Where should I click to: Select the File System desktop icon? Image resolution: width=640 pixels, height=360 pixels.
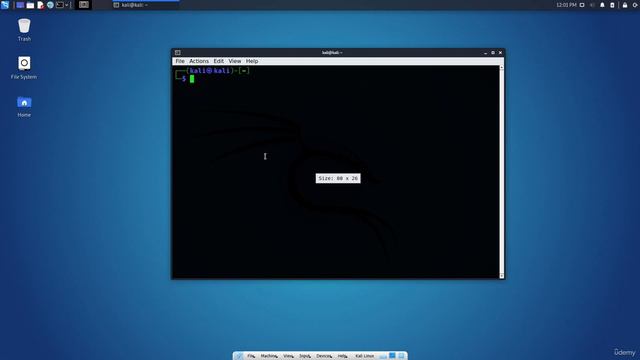24,67
